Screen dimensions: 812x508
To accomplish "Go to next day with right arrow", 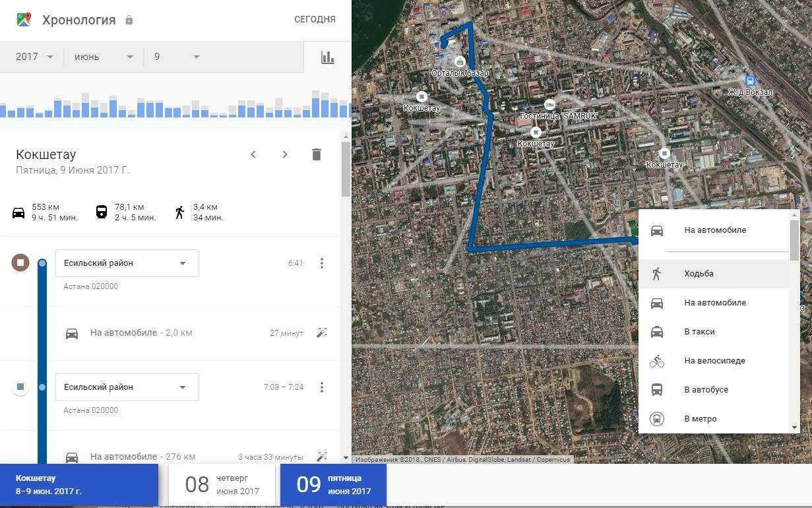I will click(x=285, y=154).
